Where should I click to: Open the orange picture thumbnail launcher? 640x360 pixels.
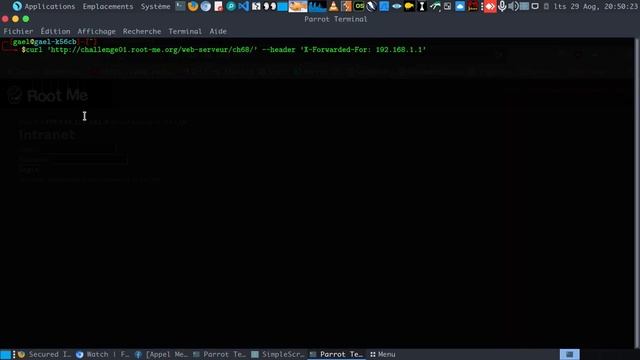tap(298, 6)
